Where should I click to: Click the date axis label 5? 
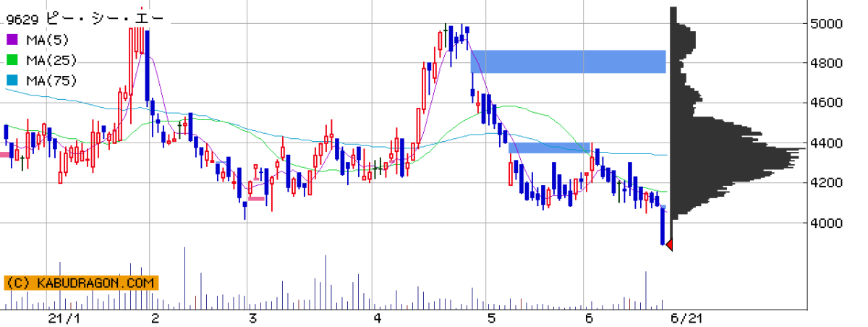click(491, 318)
